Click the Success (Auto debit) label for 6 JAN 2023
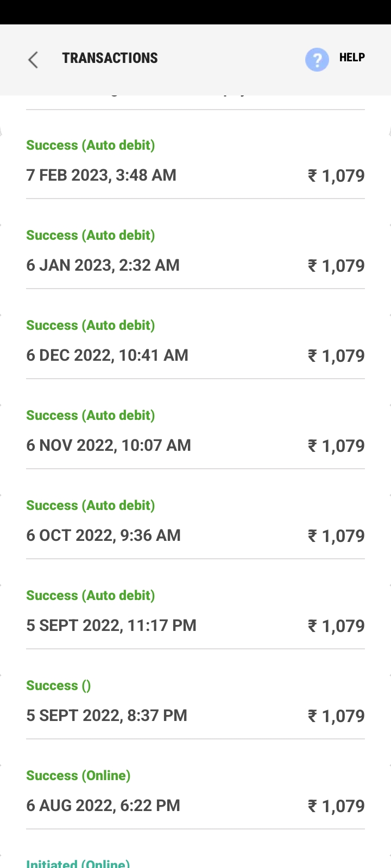 coord(91,235)
